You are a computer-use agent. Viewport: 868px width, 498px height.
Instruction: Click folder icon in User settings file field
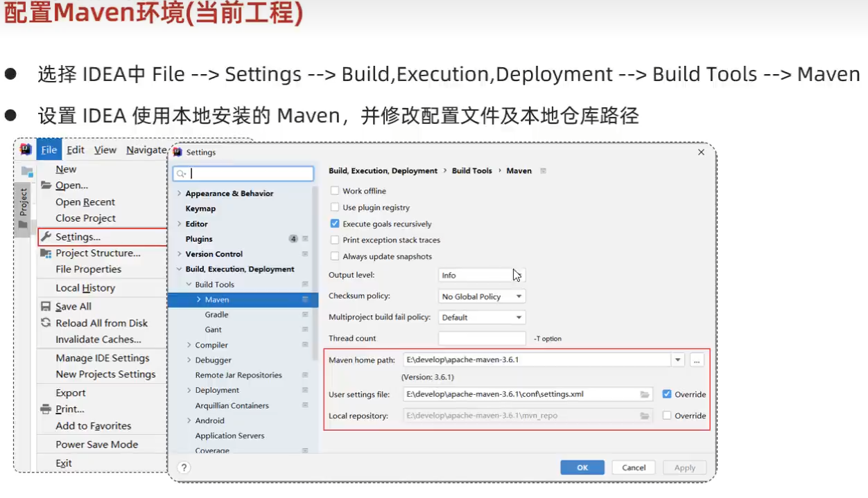coord(645,394)
